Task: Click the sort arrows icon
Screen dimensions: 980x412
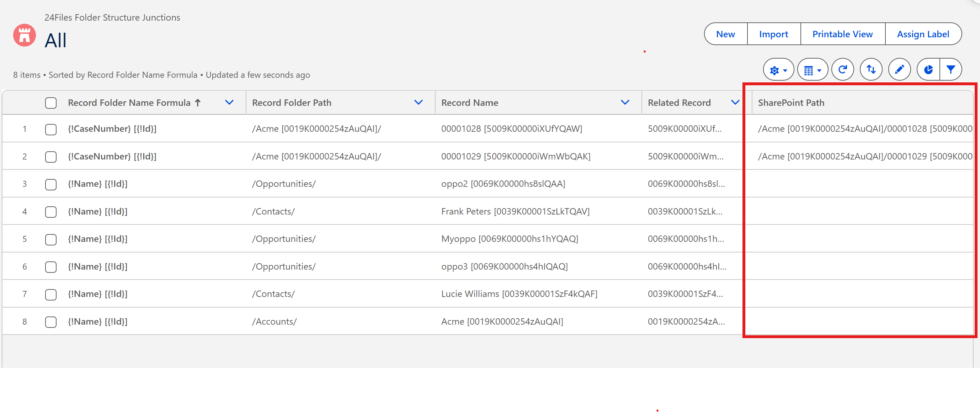Action: [871, 70]
